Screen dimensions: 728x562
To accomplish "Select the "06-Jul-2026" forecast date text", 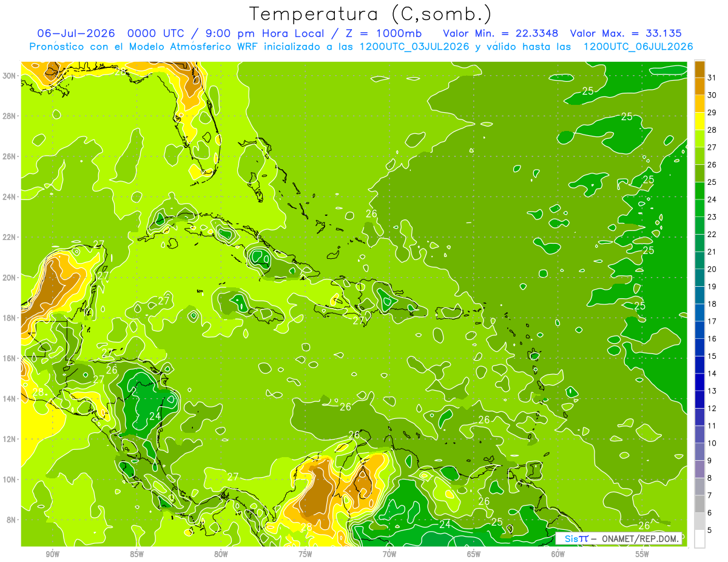I will 76,33.
